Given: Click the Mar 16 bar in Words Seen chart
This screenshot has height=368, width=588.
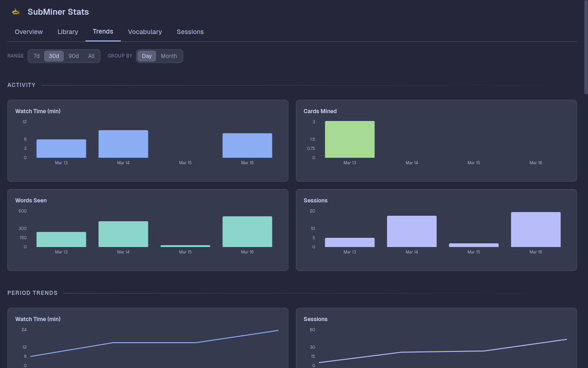Looking at the screenshot, I should [247, 231].
